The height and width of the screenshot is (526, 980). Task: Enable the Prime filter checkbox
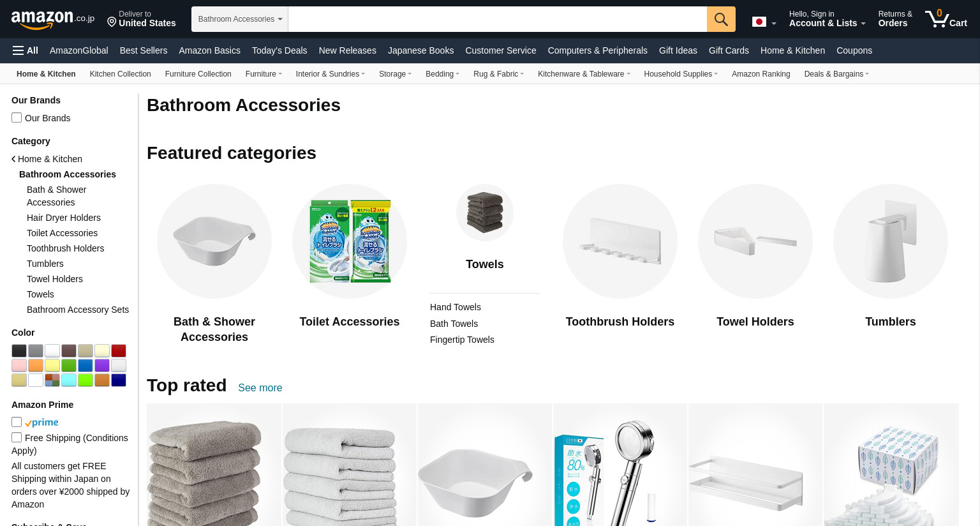(17, 422)
